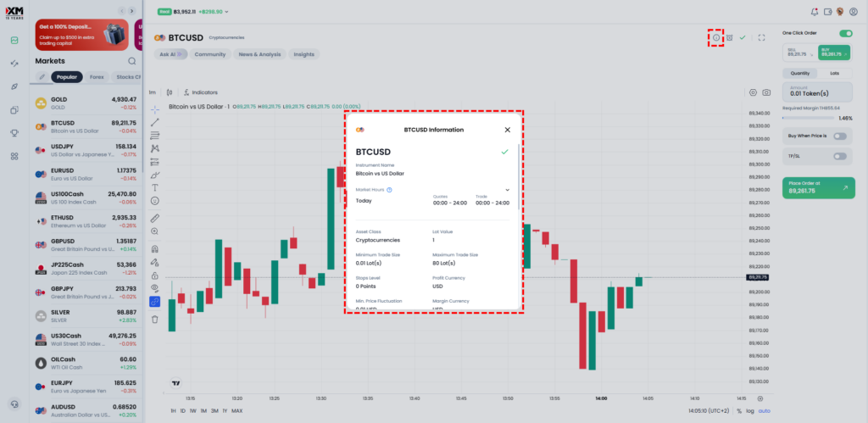The image size is (868, 423).
Task: Click the ruler measure tool
Action: 155,218
